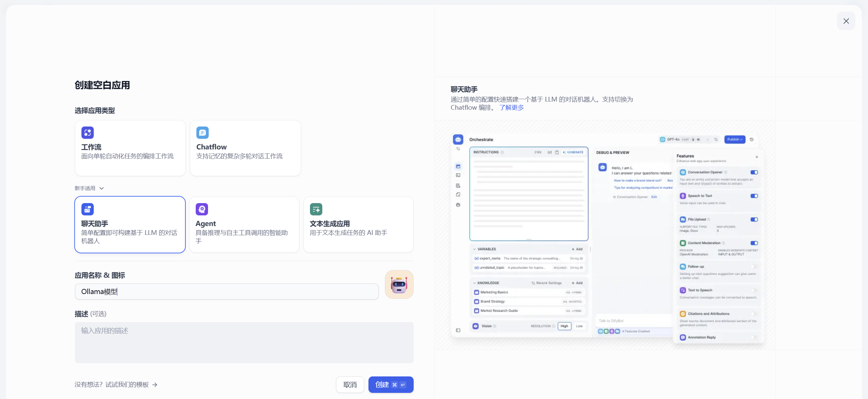Click the 新手适用 label
The width and height of the screenshot is (868, 399).
coord(85,188)
